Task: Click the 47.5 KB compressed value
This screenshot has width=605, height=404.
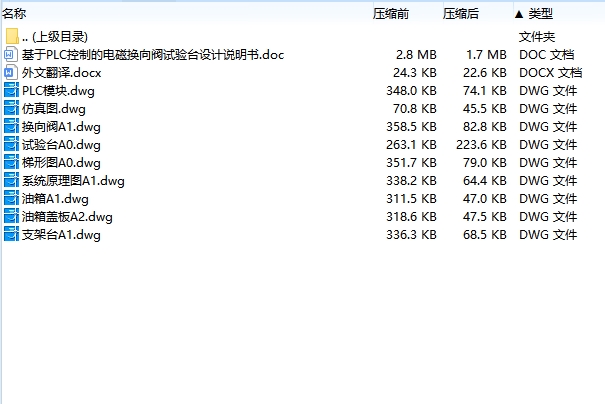Action: [x=485, y=217]
